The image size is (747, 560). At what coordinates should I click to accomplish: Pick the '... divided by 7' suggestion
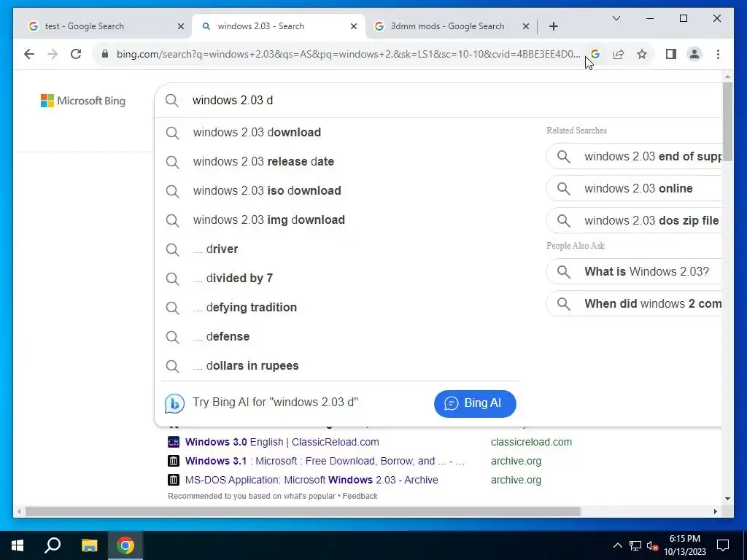click(x=340, y=278)
